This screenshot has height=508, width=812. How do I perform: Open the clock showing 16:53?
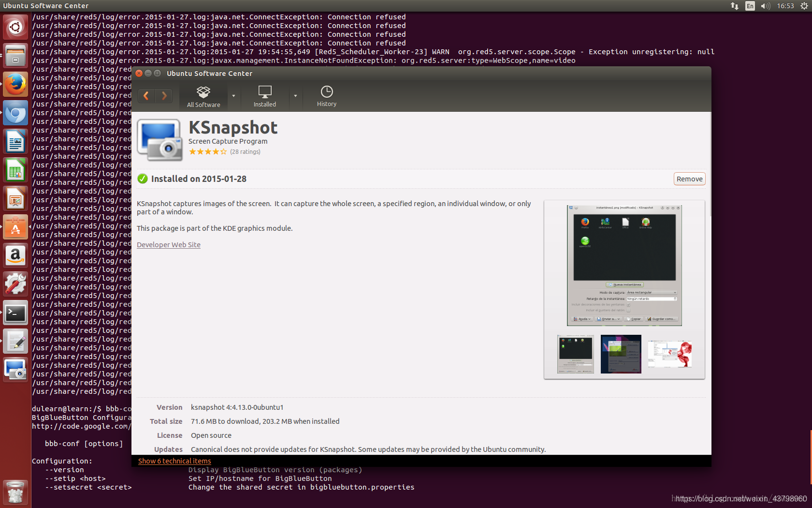pyautogui.click(x=785, y=6)
